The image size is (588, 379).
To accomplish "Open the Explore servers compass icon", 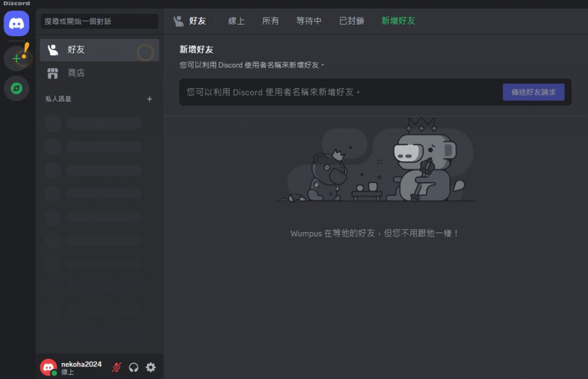I will 17,88.
